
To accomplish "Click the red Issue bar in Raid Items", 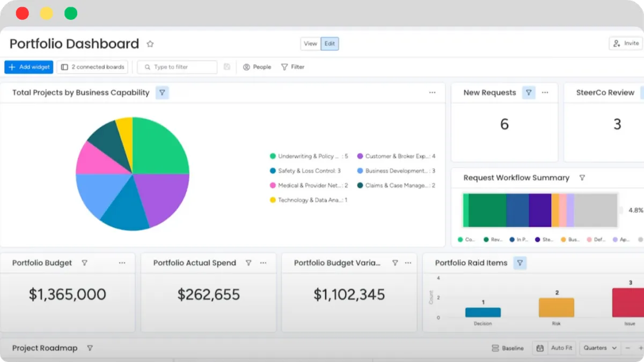I will pos(628,303).
